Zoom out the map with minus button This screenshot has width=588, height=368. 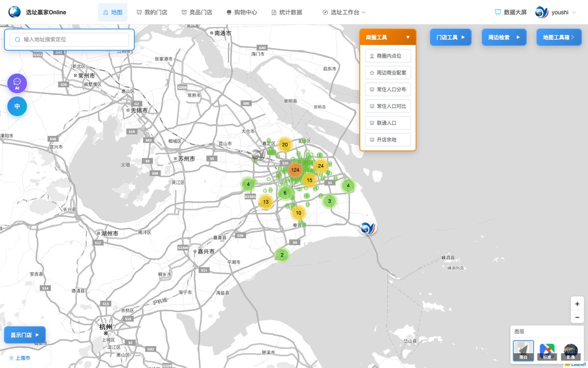[x=577, y=317]
